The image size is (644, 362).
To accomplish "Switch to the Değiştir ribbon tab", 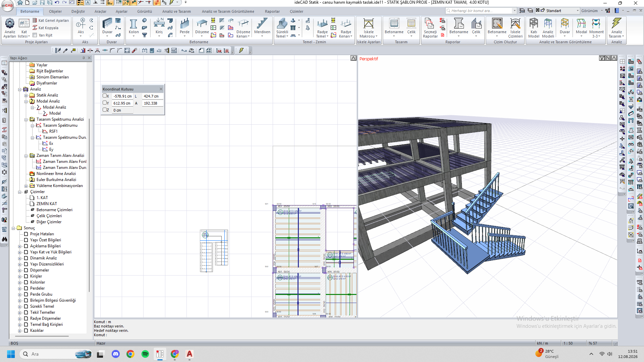I will click(78, 11).
